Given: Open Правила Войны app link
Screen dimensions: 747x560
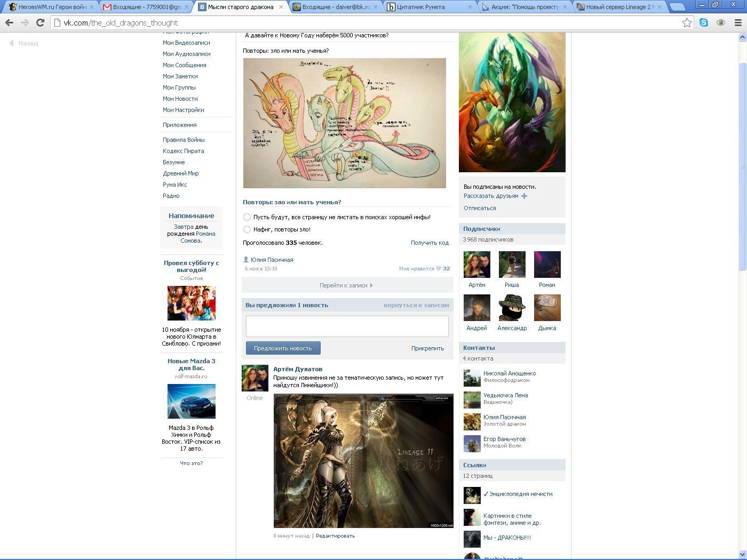Looking at the screenshot, I should click(184, 140).
